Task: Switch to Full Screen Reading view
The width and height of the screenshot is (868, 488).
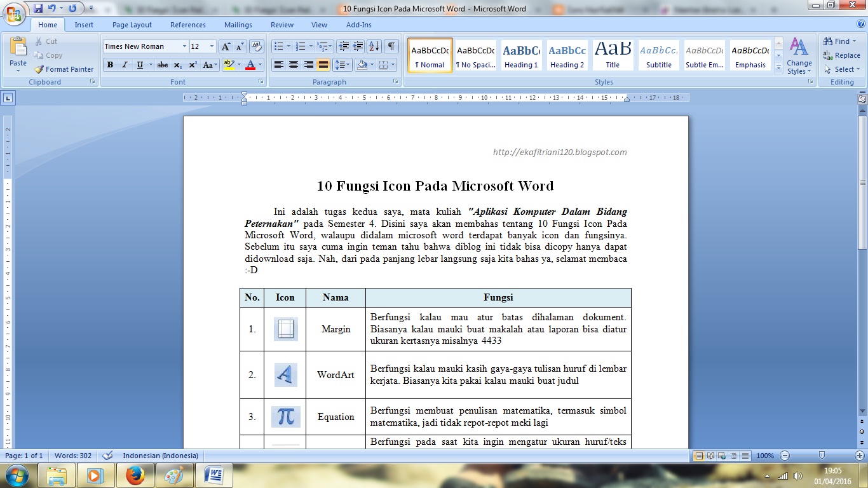Action: click(x=711, y=456)
